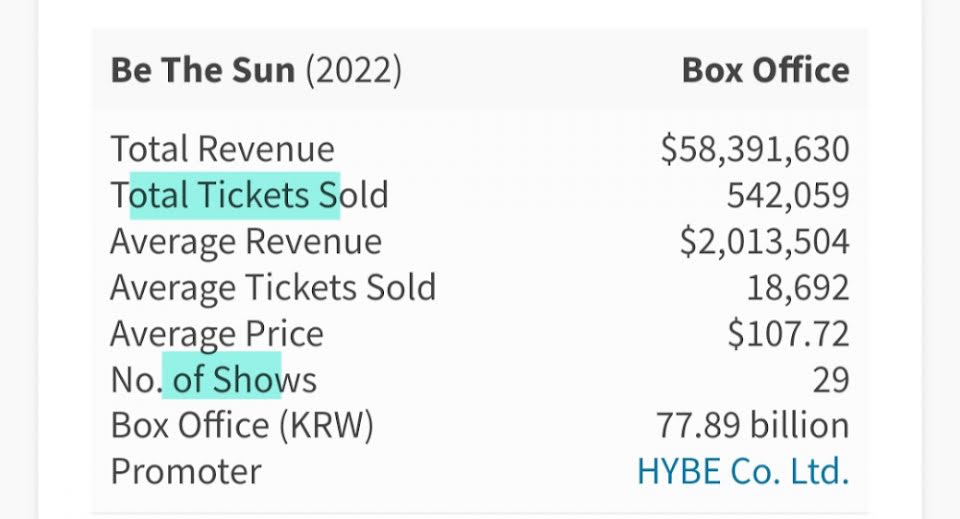Select the $107.72 average price value
This screenshot has height=519, width=960.
point(788,334)
